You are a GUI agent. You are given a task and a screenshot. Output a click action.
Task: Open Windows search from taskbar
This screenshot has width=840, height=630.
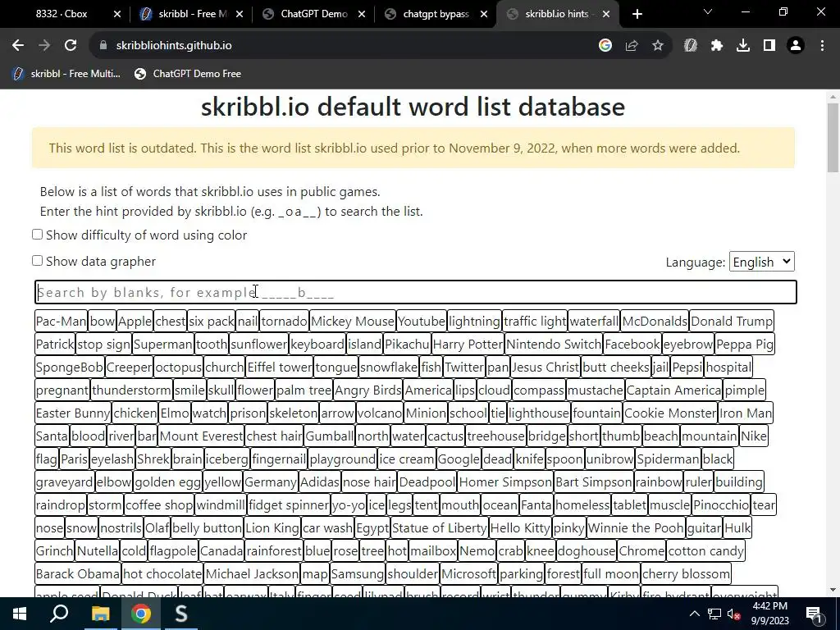coord(59,614)
